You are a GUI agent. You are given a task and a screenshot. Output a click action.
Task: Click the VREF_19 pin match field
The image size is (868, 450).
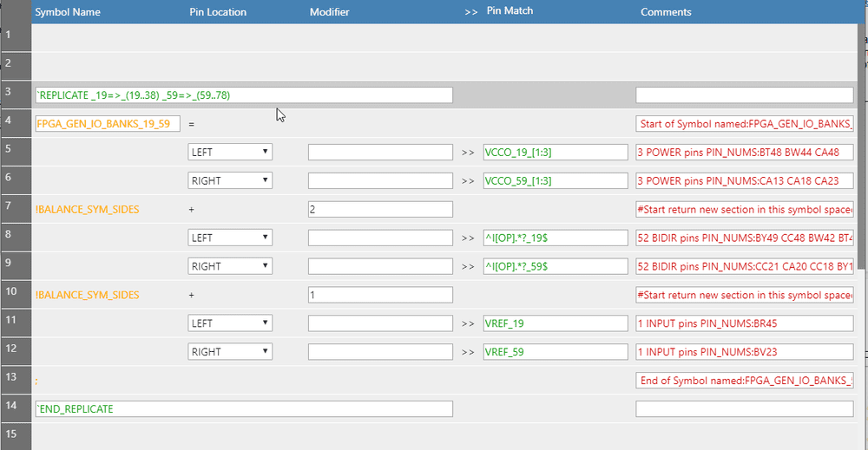click(x=556, y=323)
